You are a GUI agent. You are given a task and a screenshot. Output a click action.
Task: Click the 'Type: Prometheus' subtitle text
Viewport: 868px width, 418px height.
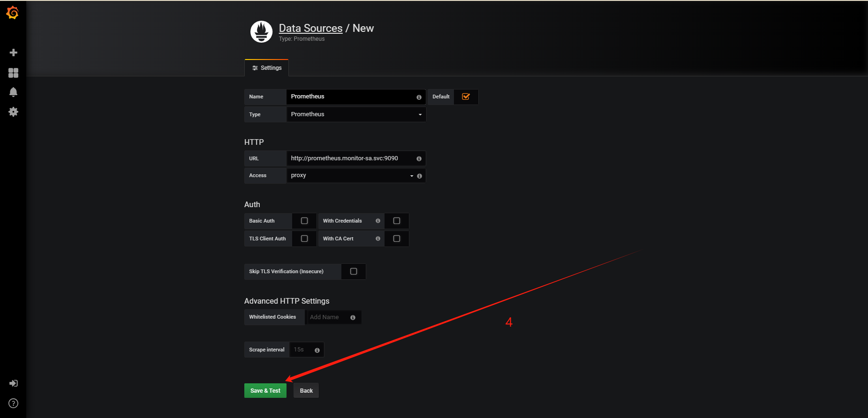coord(302,39)
